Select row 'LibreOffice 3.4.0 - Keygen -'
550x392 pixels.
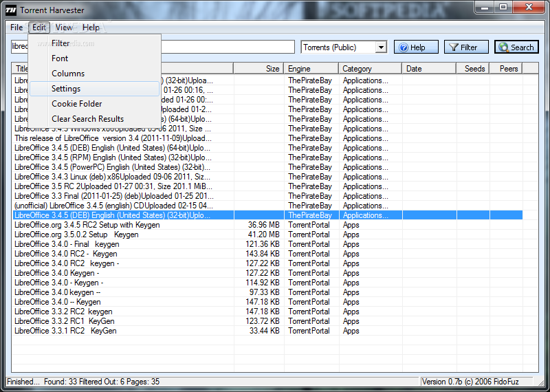coord(267,283)
